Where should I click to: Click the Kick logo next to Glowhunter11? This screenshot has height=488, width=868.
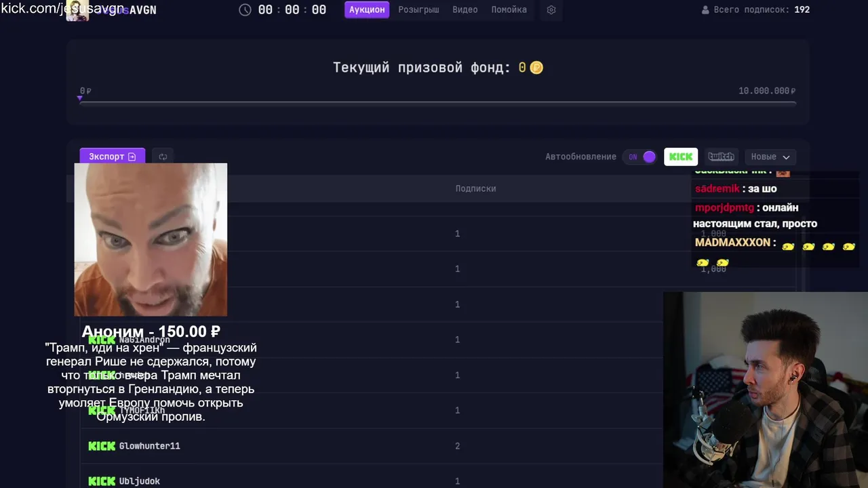102,446
